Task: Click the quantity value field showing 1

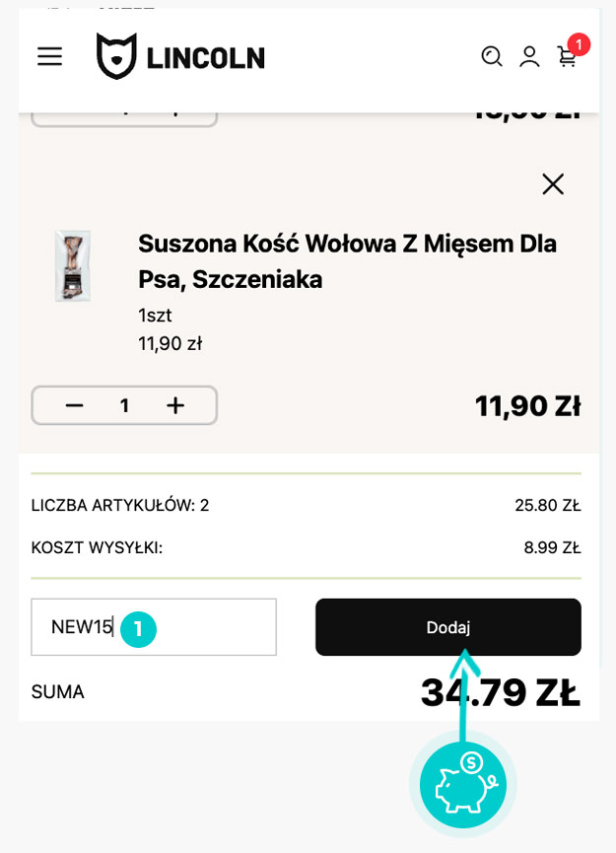Action: point(124,405)
